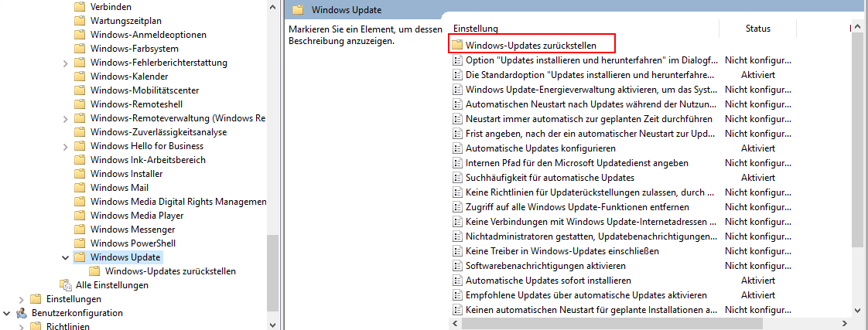Select Automatischen Neustart nach Updates während der Nutzun... setting
The height and width of the screenshot is (330, 868).
[592, 104]
